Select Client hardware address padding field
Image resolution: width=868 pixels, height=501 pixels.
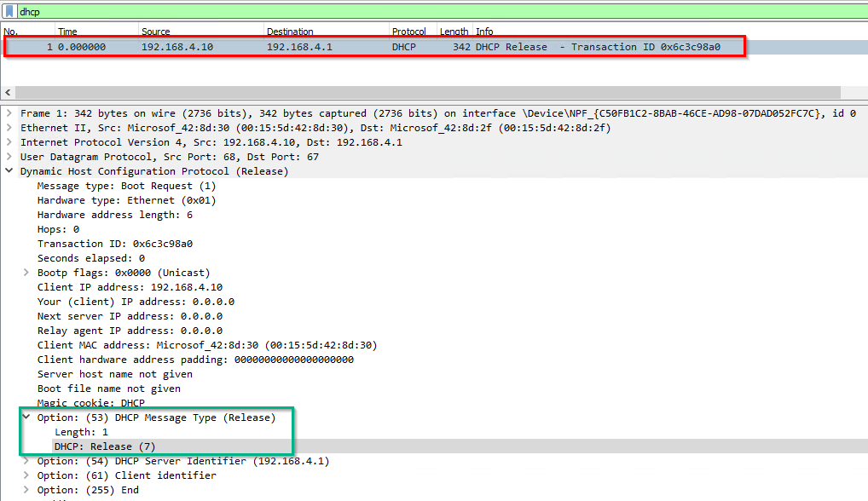[x=195, y=360]
